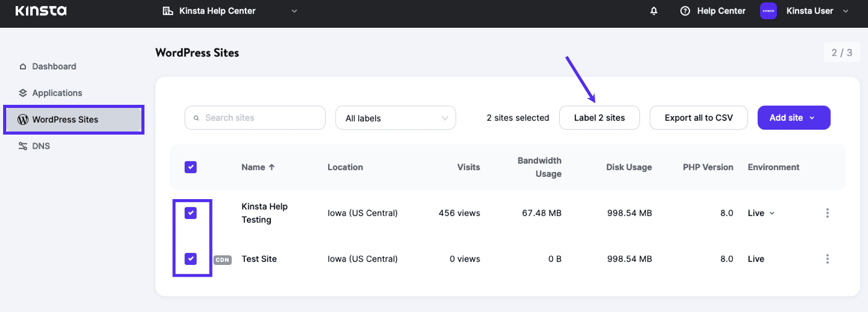Click the 2 / 3 sites counter
The width and height of the screenshot is (868, 312).
842,53
